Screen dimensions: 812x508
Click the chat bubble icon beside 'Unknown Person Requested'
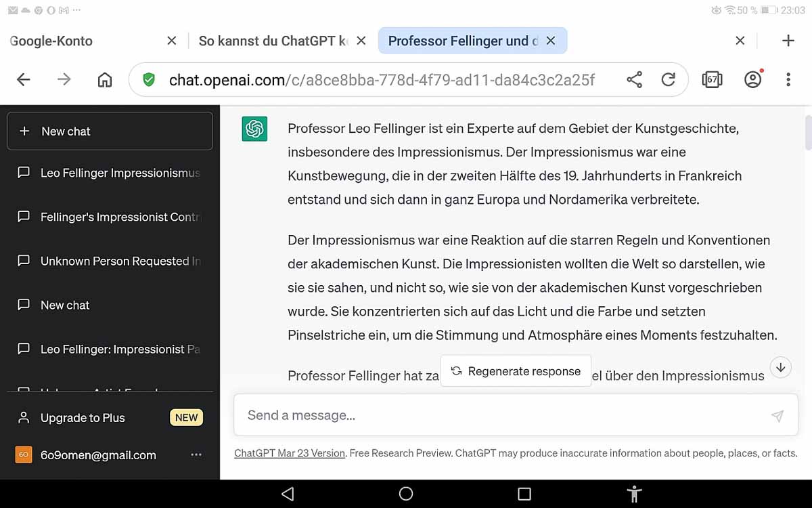click(24, 261)
